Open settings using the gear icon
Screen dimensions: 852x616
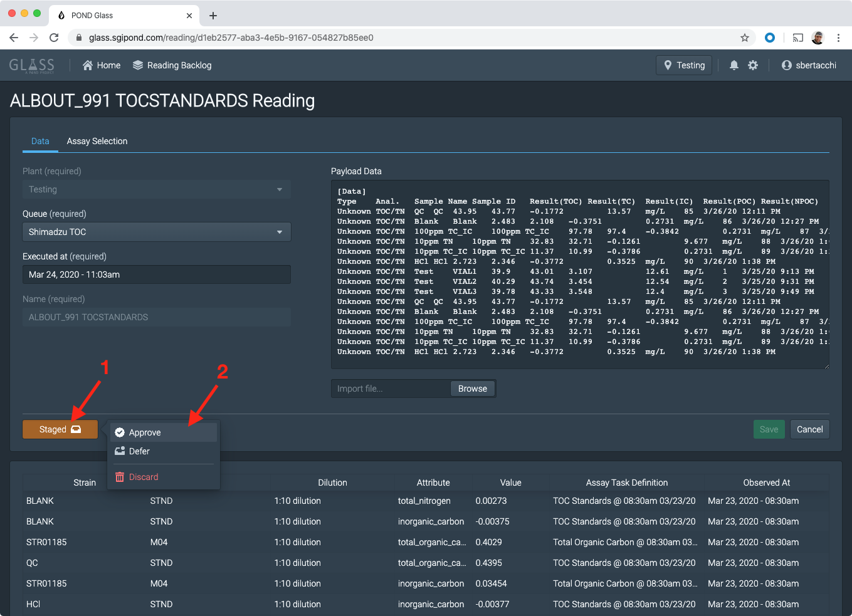click(753, 65)
